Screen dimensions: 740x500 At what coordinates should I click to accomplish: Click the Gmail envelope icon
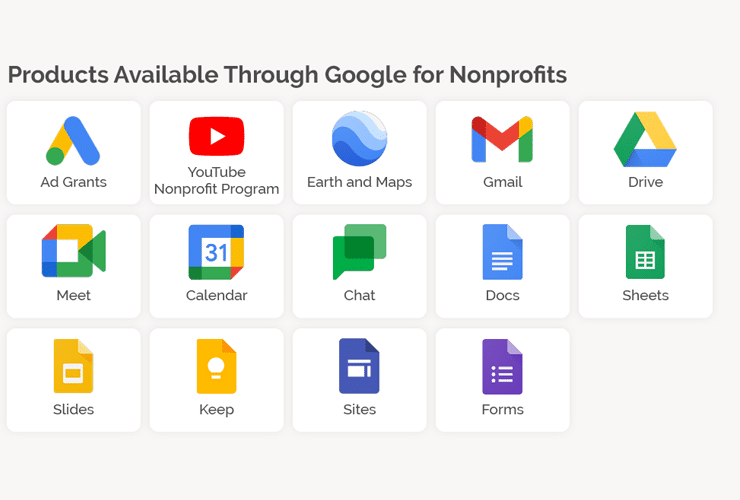pos(502,139)
